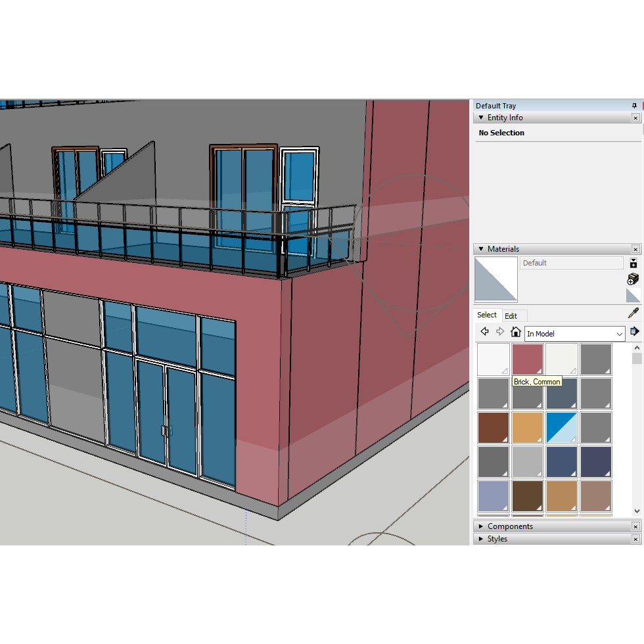Expand the Components panel
644x644 pixels.
click(x=481, y=526)
